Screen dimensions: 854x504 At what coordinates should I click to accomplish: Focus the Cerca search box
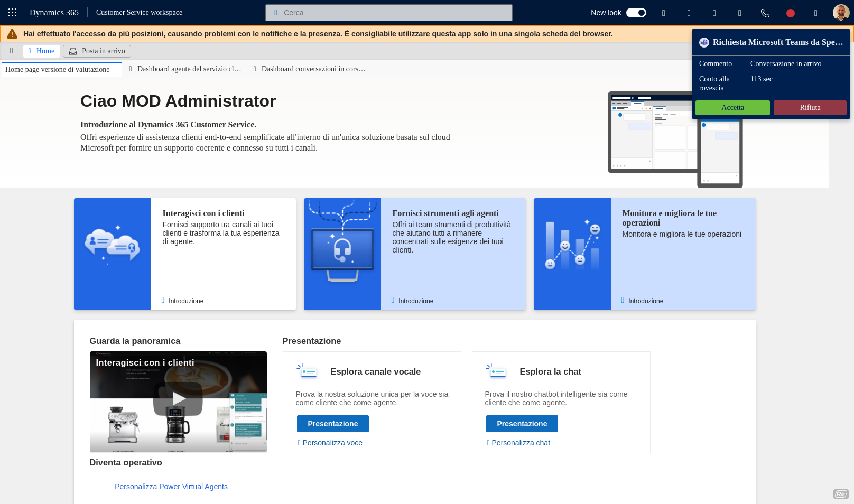click(x=389, y=13)
